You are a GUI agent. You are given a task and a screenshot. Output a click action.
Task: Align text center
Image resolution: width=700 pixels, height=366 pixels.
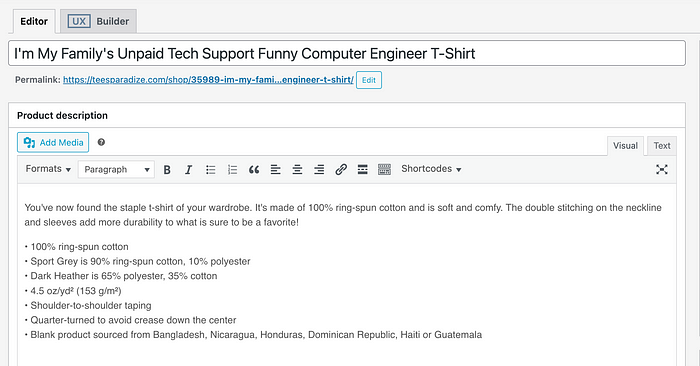click(x=297, y=170)
